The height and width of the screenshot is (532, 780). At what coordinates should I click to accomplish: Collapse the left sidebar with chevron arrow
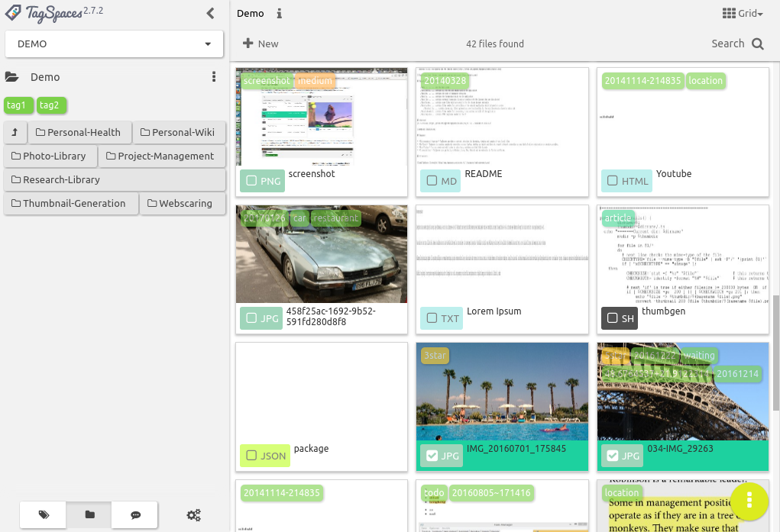211,13
